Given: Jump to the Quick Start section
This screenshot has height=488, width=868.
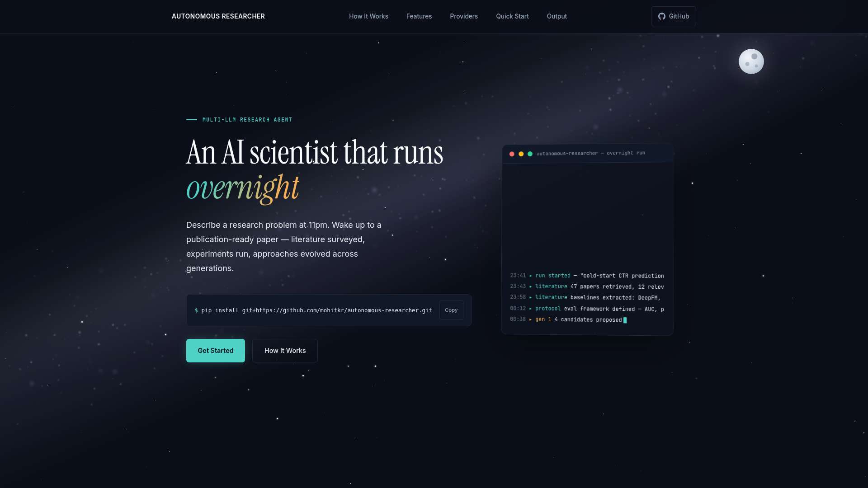Looking at the screenshot, I should click(x=512, y=16).
